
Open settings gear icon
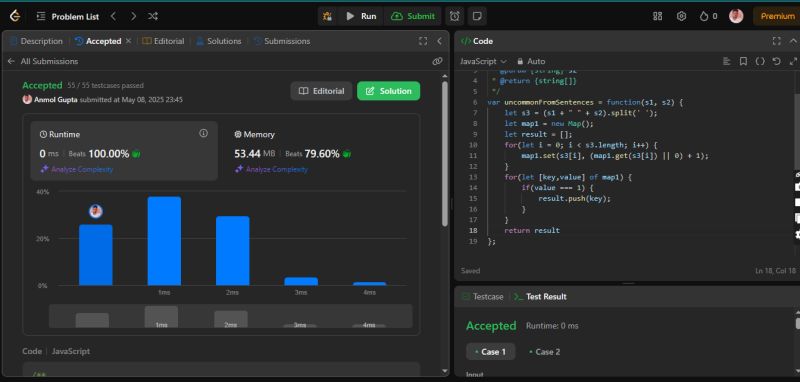coord(681,16)
